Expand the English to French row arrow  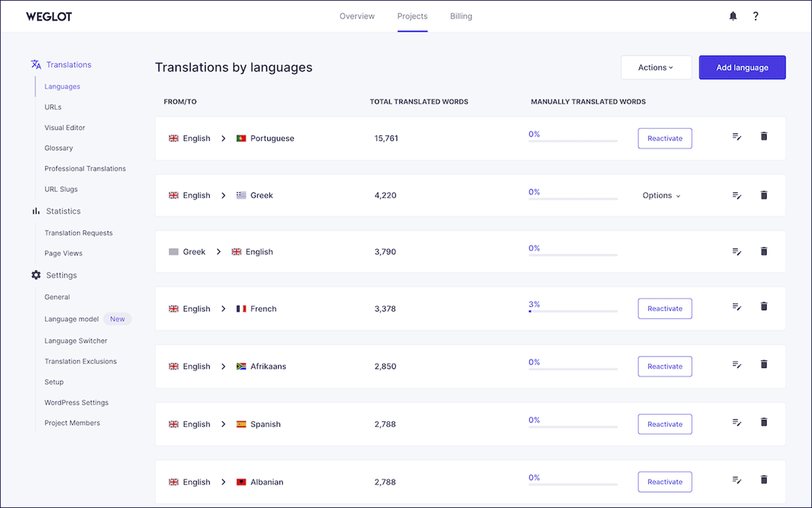coord(224,308)
